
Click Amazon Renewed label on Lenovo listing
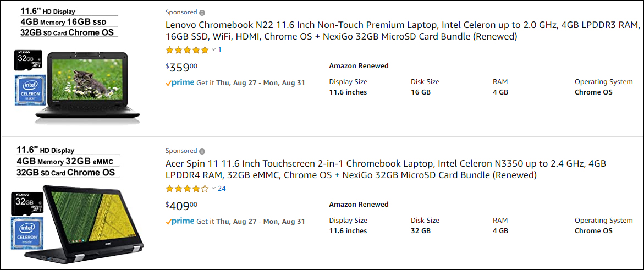(x=359, y=66)
